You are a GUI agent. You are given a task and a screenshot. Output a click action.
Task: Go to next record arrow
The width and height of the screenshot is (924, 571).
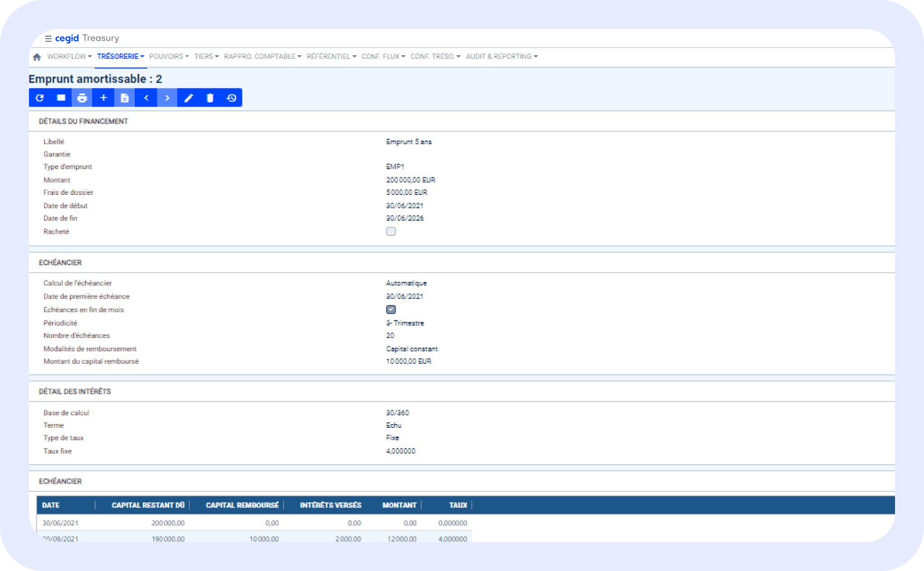point(167,98)
